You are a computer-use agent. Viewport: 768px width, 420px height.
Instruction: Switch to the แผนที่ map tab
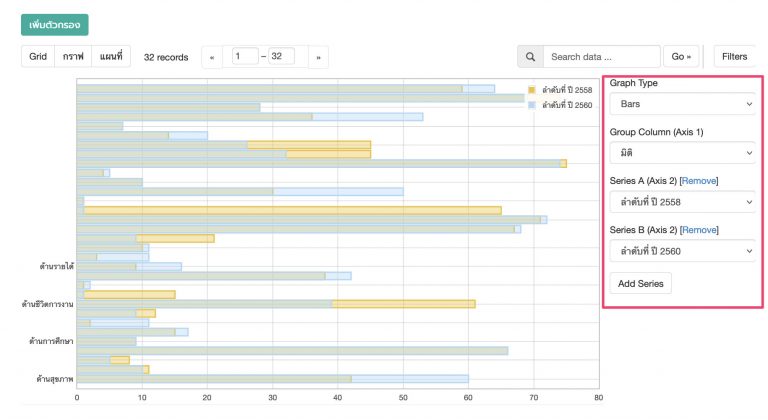(x=111, y=57)
